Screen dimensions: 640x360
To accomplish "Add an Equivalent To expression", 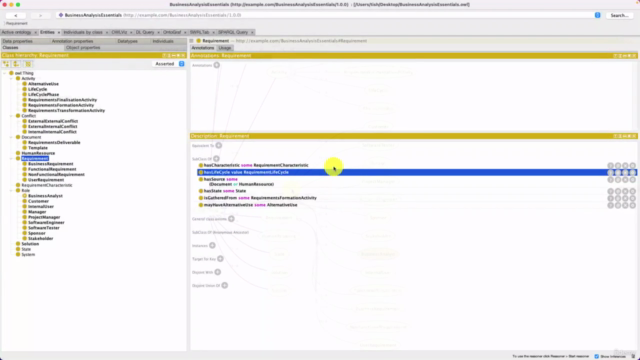I will point(219,145).
